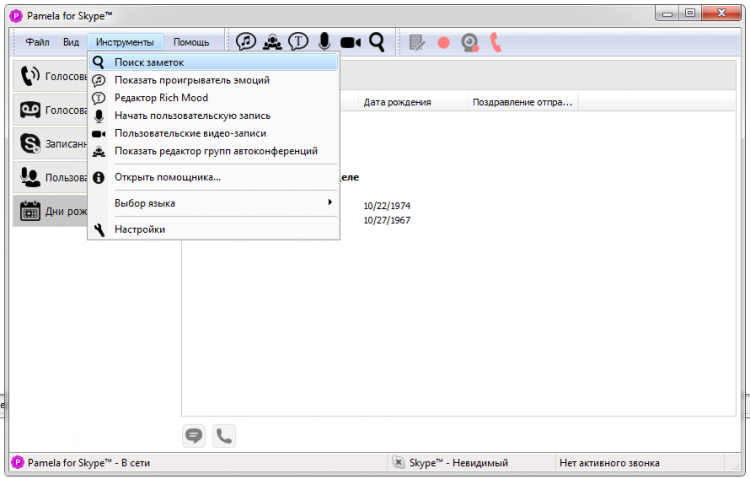The width and height of the screenshot is (750, 479).
Task: Open video recordings via the toolbar camera icon
Action: point(351,43)
